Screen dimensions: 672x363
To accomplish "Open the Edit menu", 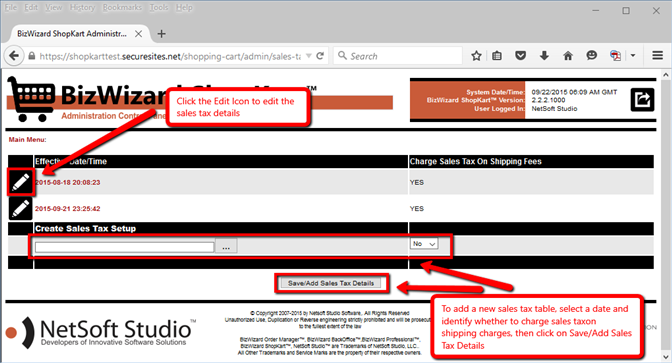I will click(x=31, y=8).
